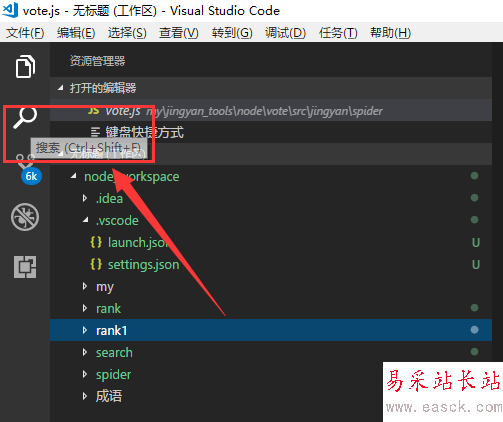The image size is (503, 422).
Task: Select the 成语 folder name
Action: [109, 396]
